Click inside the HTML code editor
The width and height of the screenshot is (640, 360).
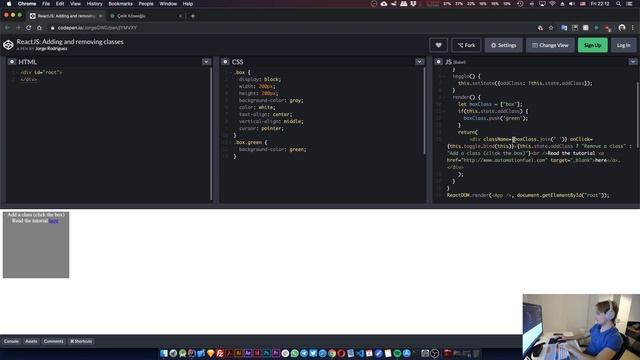tap(108, 135)
